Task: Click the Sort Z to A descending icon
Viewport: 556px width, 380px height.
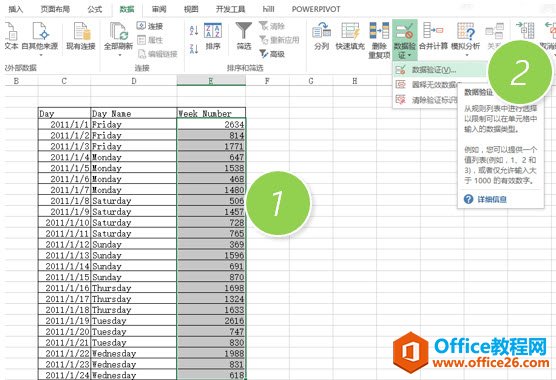Action: click(194, 49)
